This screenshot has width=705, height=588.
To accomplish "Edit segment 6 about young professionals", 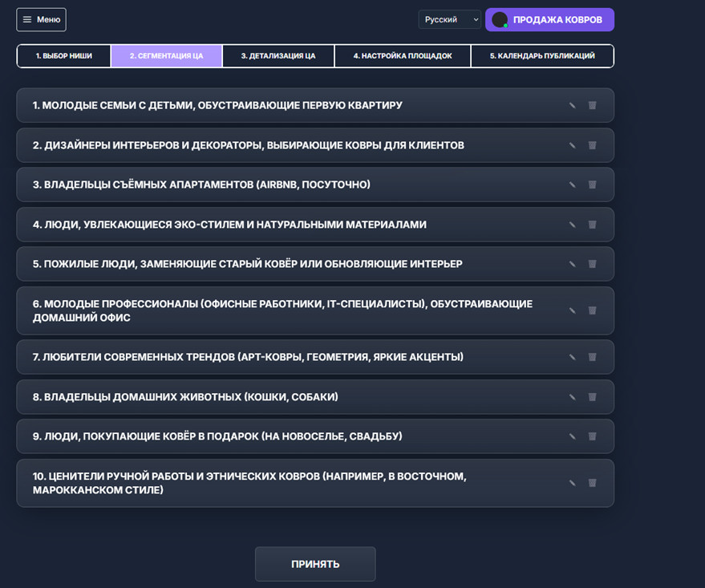I will (573, 310).
